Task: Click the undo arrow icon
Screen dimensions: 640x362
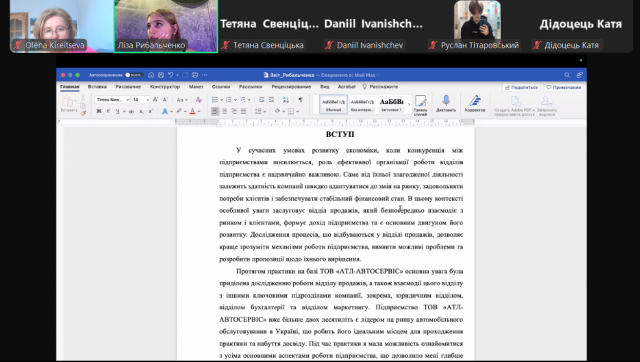Action: tap(171, 75)
